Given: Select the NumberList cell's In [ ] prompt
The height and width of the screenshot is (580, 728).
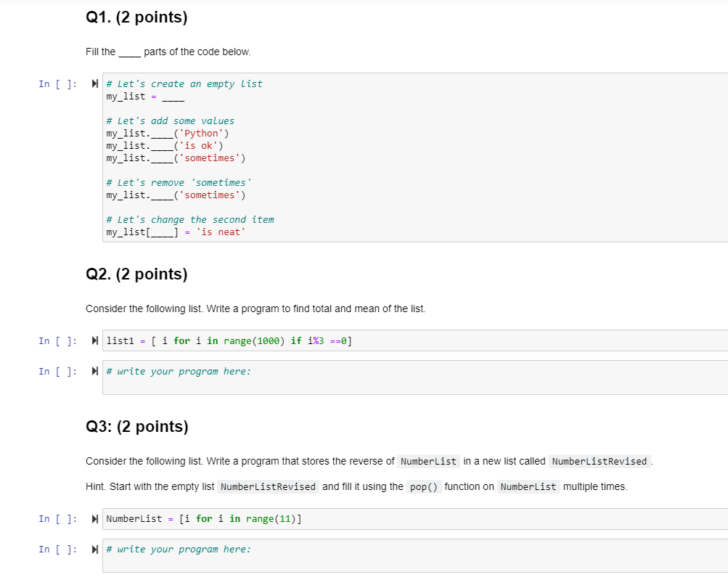Looking at the screenshot, I should click(58, 519).
